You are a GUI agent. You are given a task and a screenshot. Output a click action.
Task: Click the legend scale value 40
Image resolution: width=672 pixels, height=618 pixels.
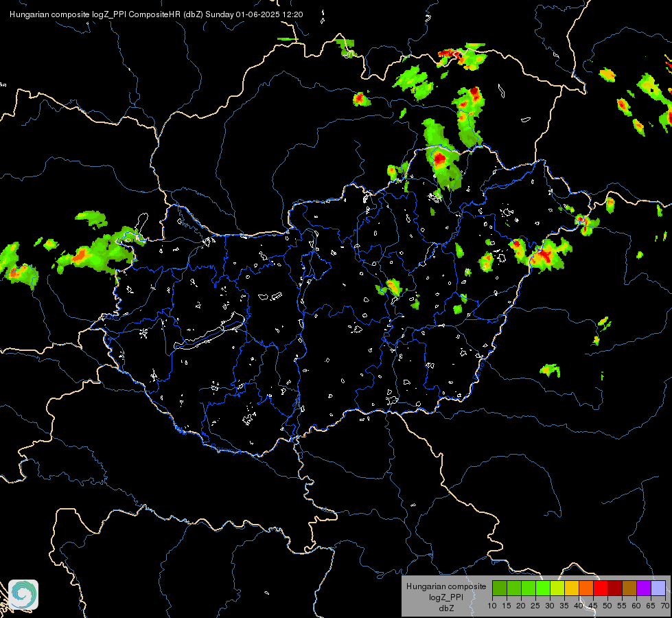[x=579, y=606]
